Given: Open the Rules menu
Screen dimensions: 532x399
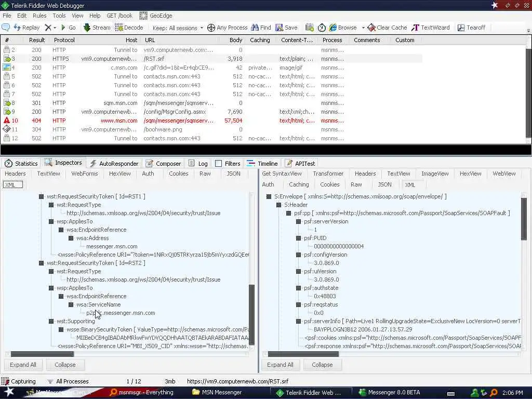Looking at the screenshot, I should click(39, 16).
